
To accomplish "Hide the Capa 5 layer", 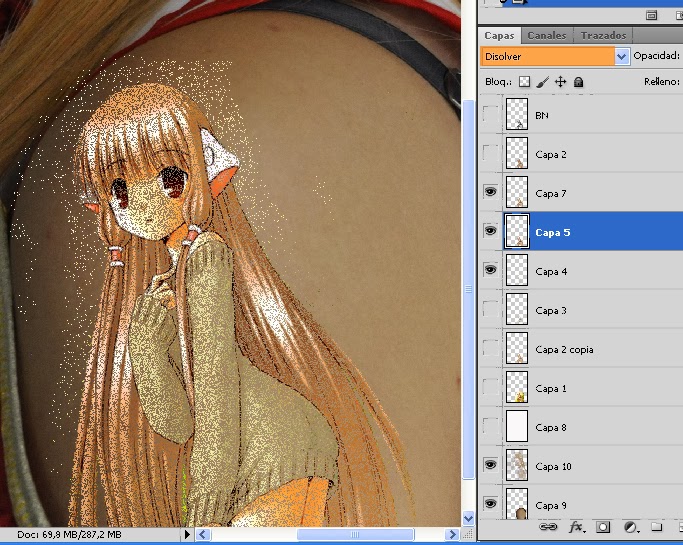I will pos(491,231).
